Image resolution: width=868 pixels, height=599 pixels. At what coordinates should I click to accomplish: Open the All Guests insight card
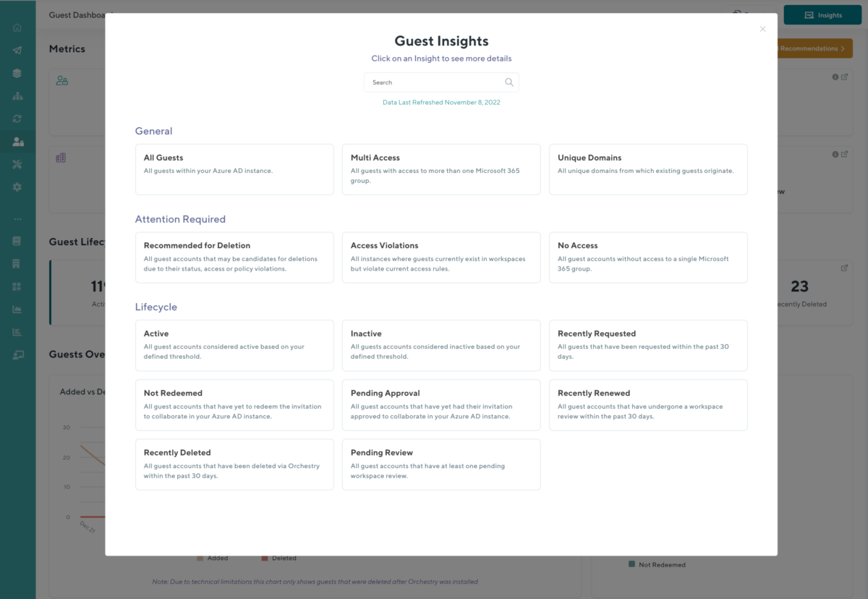[x=234, y=169]
